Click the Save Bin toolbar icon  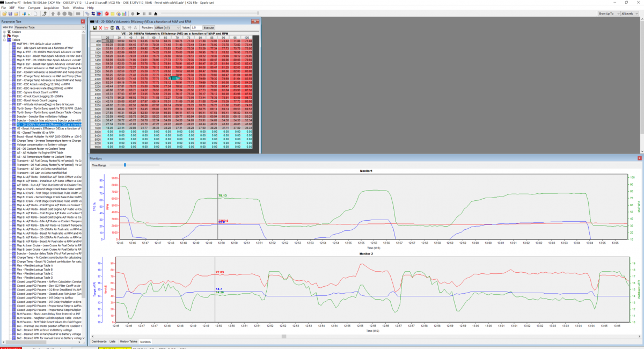(x=10, y=13)
